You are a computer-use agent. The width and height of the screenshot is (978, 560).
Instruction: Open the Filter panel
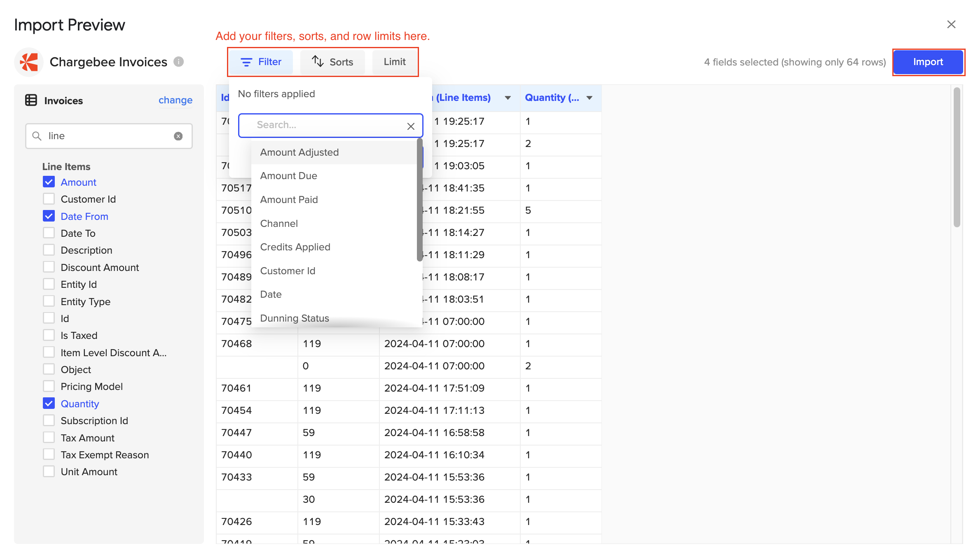pos(261,62)
